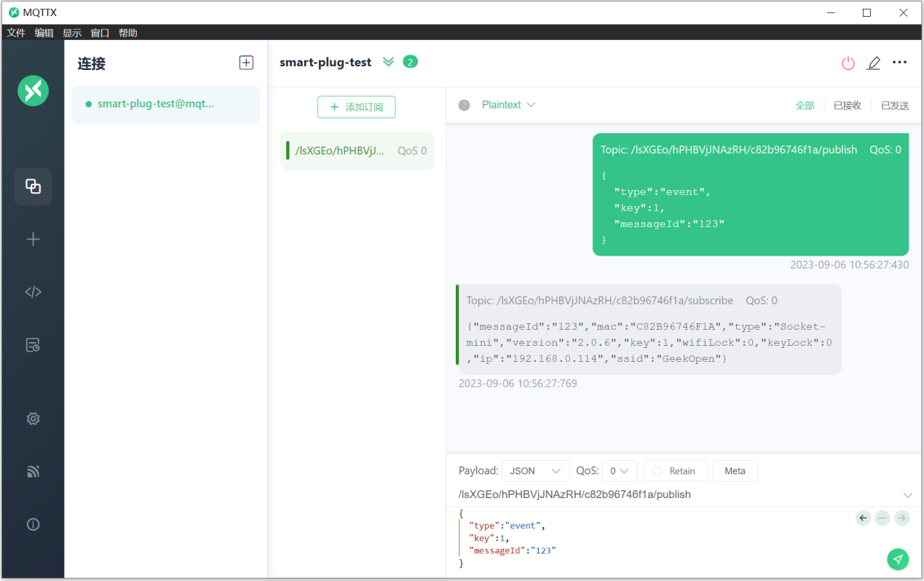Open the Connections page icon in sidebar
This screenshot has height=581, width=924.
(33, 186)
